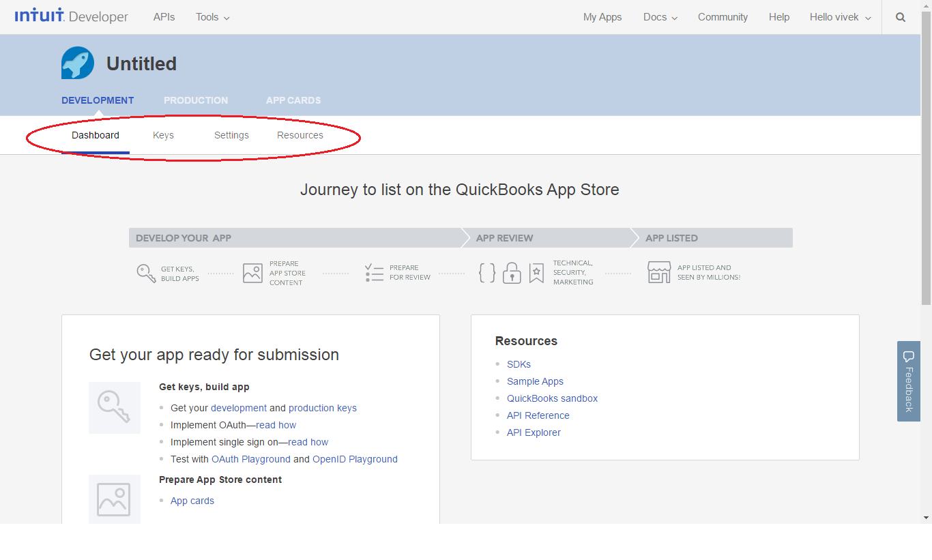Image resolution: width=932 pixels, height=560 pixels.
Task: Switch to the App Cards tab
Action: coord(293,100)
